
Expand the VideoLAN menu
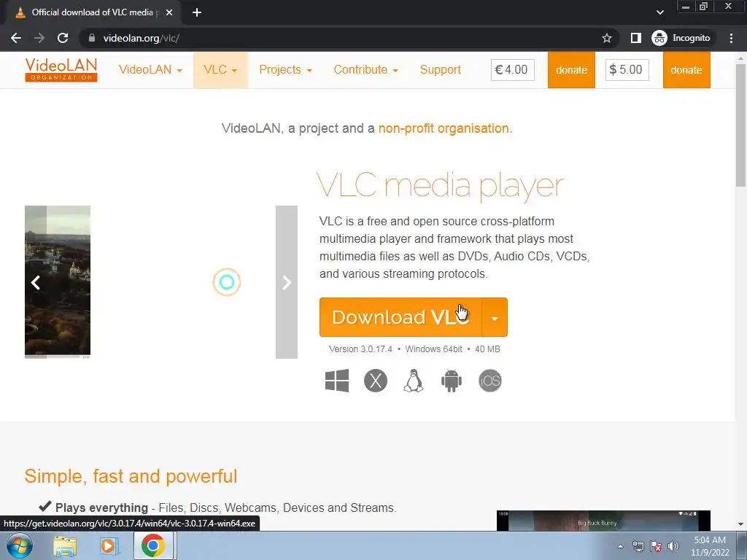[x=150, y=70]
